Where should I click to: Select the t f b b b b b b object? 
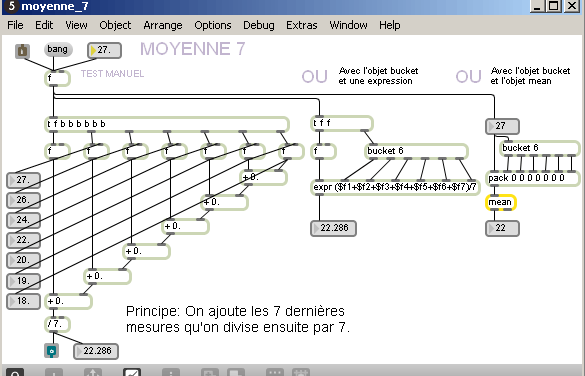point(167,124)
